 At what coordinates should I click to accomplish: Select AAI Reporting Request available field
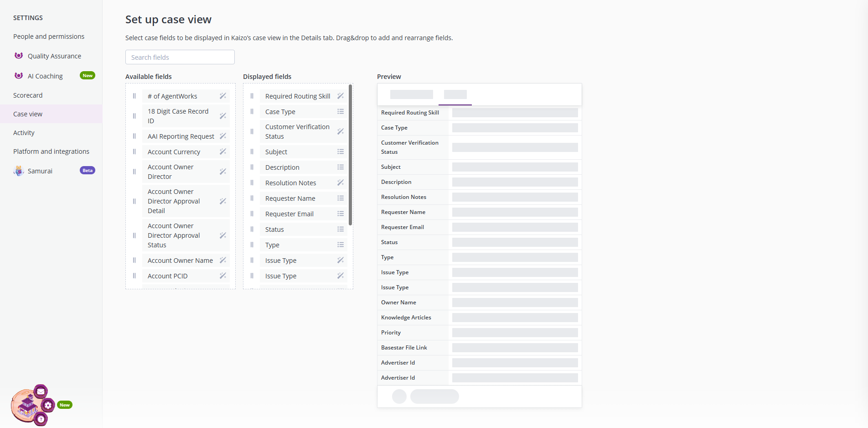[x=186, y=136]
